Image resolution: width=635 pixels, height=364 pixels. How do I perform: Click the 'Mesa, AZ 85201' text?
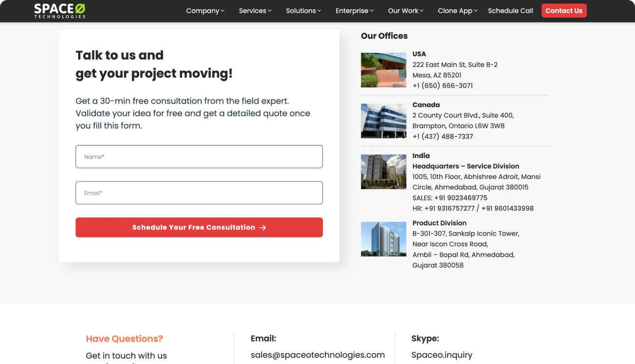[x=437, y=75]
